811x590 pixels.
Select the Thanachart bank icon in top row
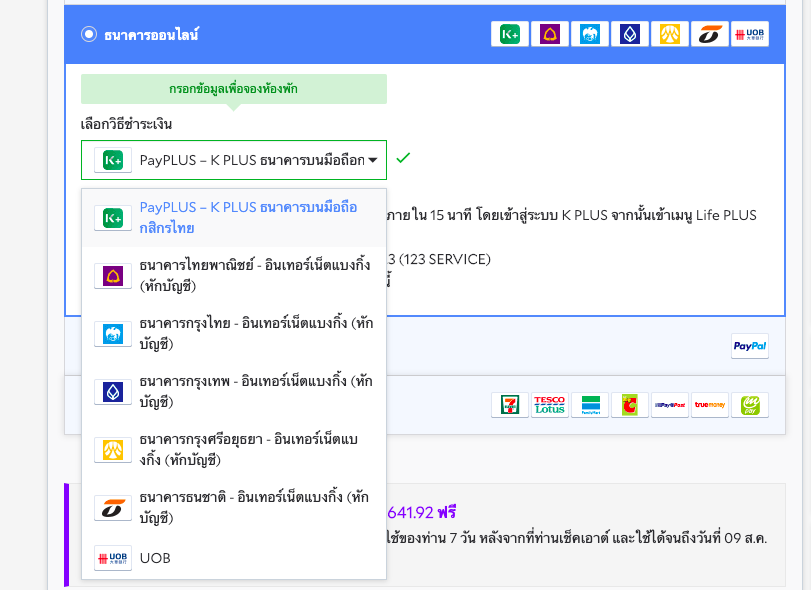[710, 33]
